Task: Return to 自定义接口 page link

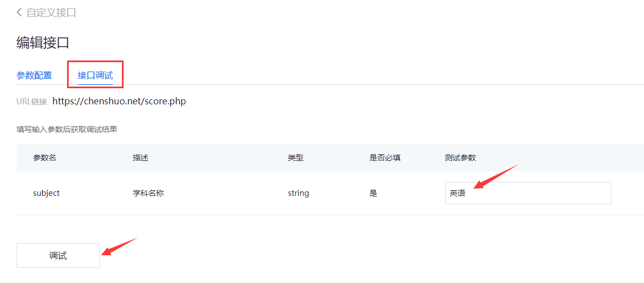Action: coord(51,13)
